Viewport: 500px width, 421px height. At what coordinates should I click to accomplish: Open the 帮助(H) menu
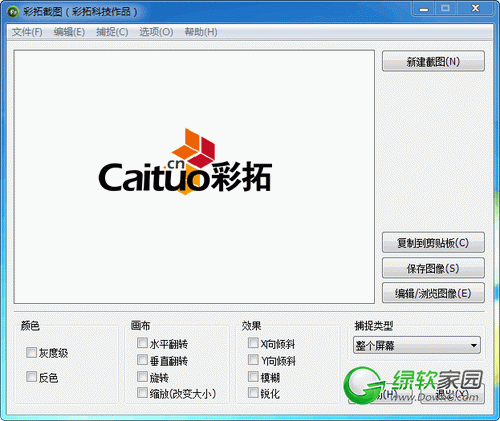[201, 32]
